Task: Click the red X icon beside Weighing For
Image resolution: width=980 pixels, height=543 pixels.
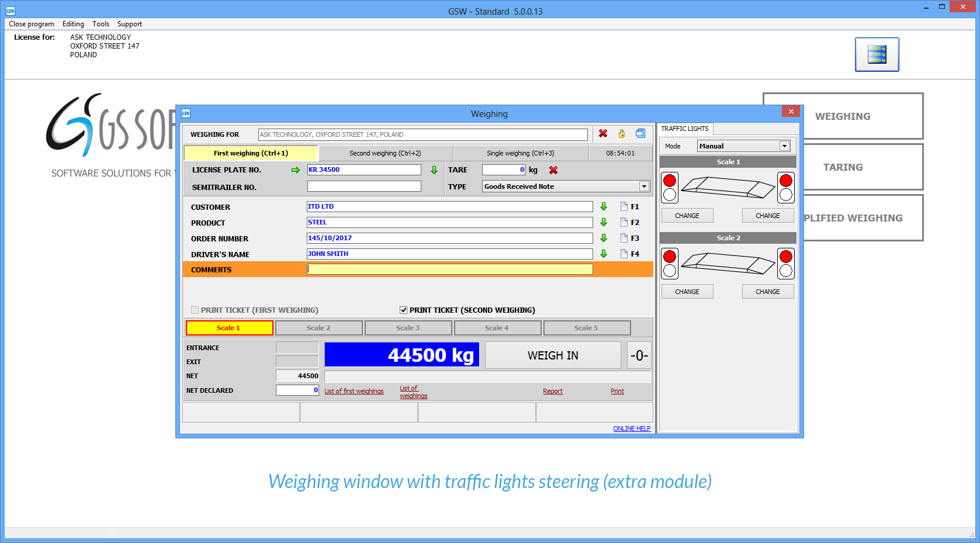Action: [603, 134]
